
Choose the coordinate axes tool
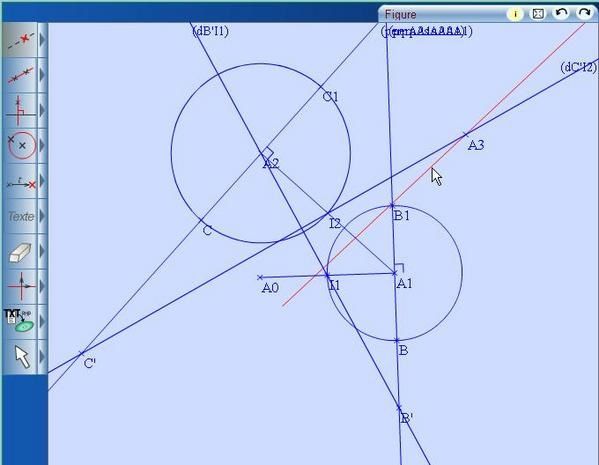[x=21, y=286]
